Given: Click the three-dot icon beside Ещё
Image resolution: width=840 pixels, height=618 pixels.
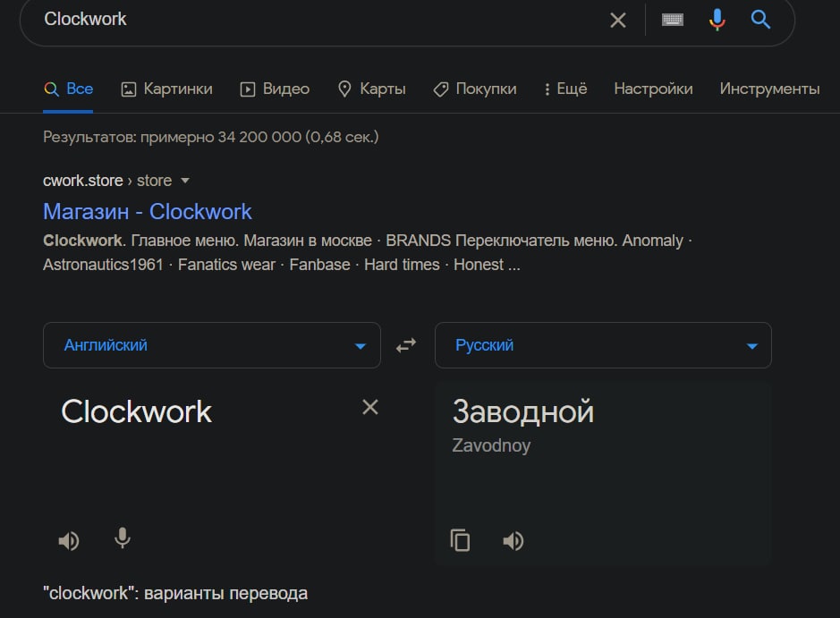Looking at the screenshot, I should click(x=547, y=89).
